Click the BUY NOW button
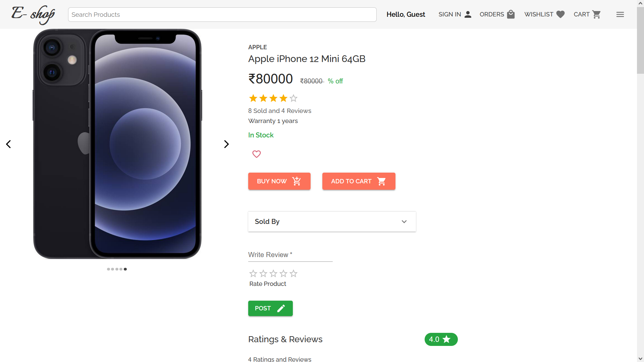The width and height of the screenshot is (644, 362). coord(279,181)
